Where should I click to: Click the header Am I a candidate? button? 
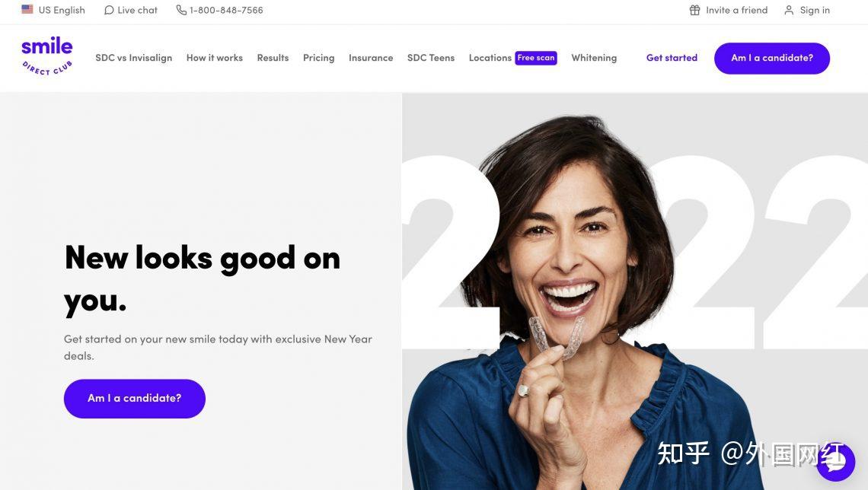tap(771, 58)
